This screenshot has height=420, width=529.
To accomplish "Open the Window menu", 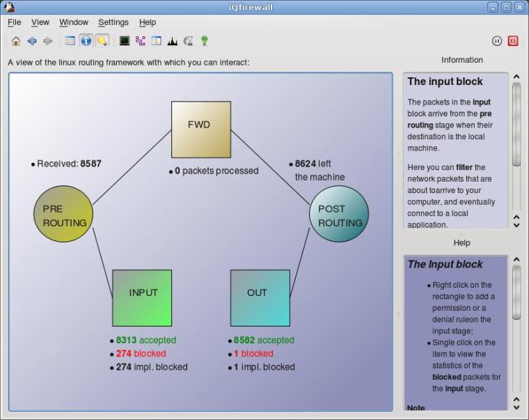I will pyautogui.click(x=74, y=22).
